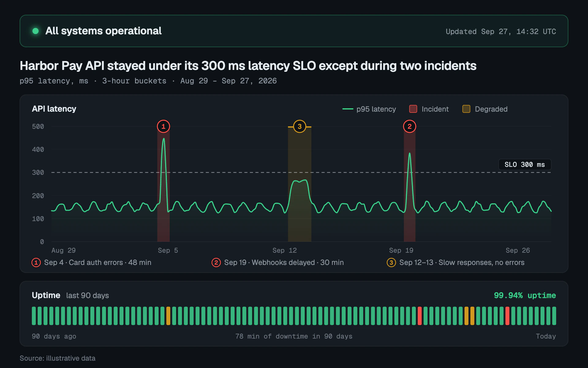This screenshot has width=588, height=368.
Task: Click the last 90 days label
Action: [88, 295]
